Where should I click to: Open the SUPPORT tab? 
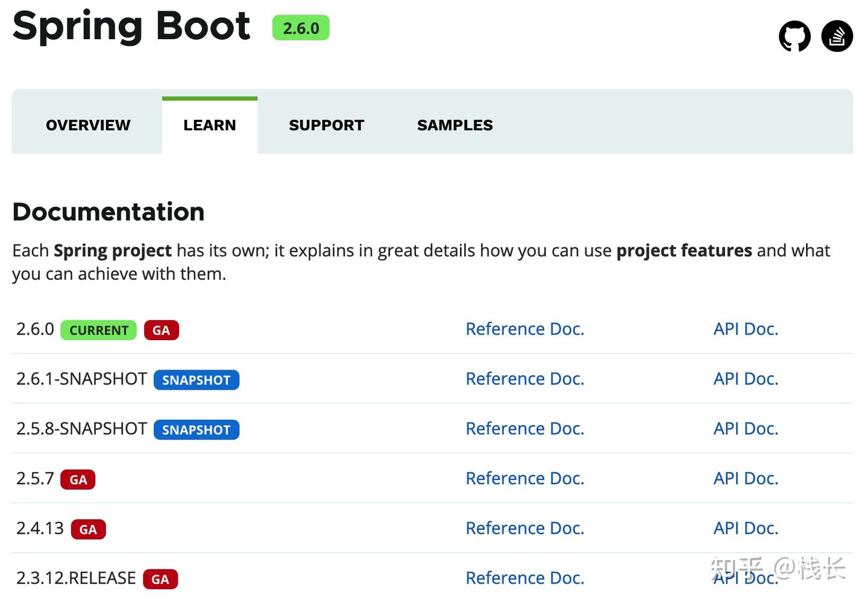click(327, 125)
